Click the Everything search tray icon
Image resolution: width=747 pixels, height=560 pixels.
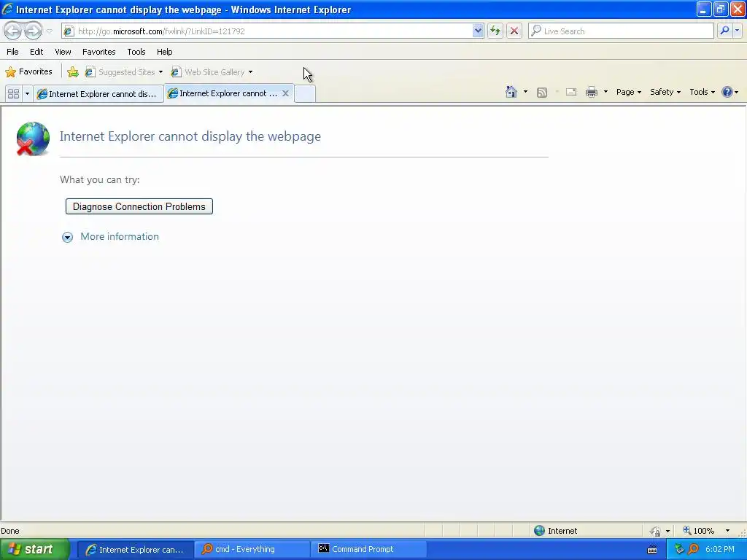coord(693,550)
